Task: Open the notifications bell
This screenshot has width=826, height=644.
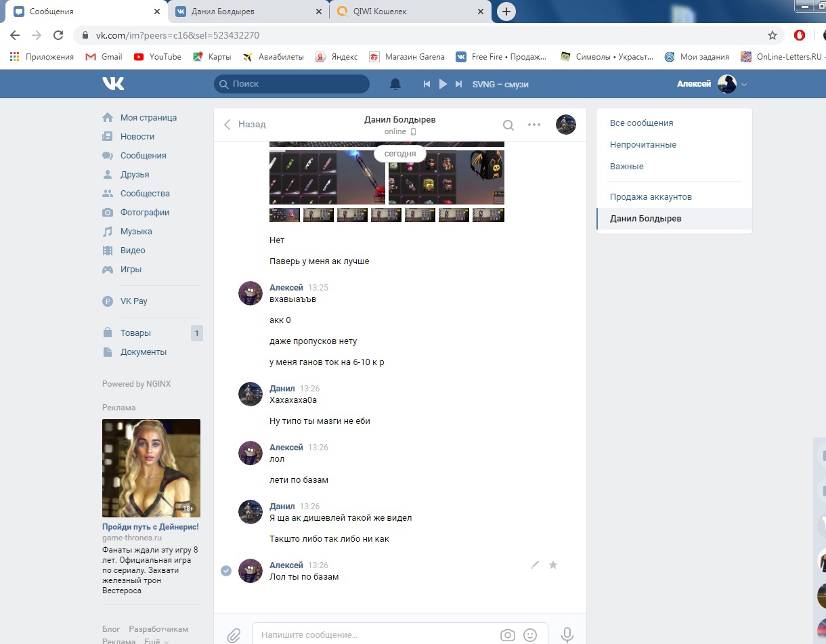Action: (395, 84)
